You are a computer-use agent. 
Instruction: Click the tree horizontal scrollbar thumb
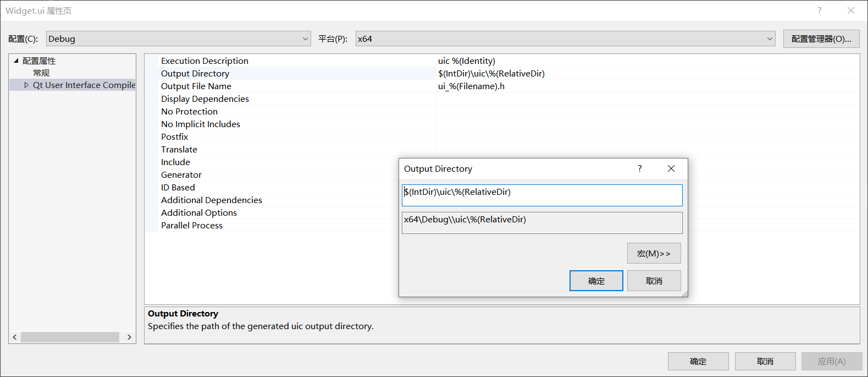point(70,337)
